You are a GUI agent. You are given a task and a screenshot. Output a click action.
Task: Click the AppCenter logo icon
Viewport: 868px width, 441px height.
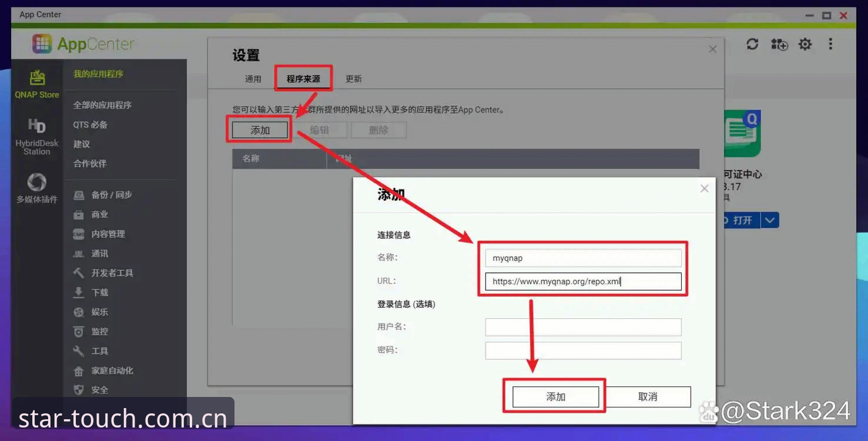[x=42, y=44]
